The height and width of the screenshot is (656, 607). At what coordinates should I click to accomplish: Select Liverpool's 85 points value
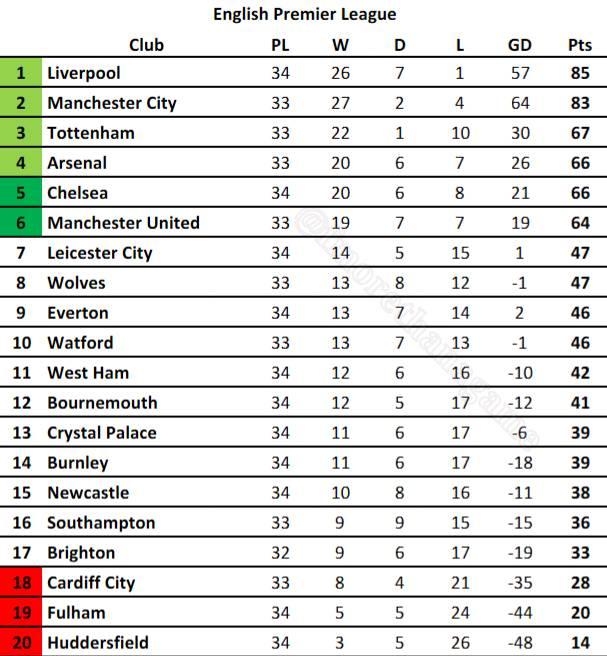[580, 73]
